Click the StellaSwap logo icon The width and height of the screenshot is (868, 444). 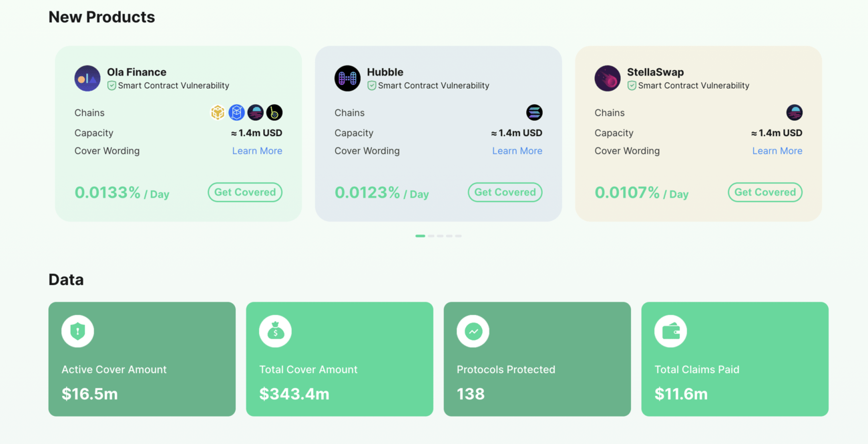pyautogui.click(x=608, y=78)
